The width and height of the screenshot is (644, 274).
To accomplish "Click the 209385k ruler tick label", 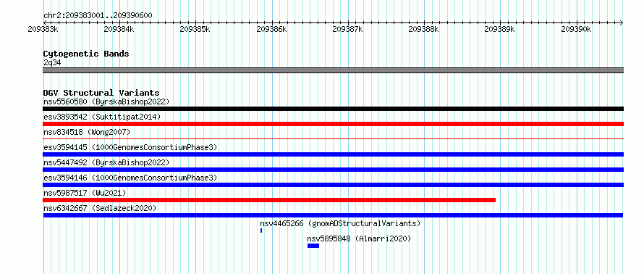I will 195,29.
